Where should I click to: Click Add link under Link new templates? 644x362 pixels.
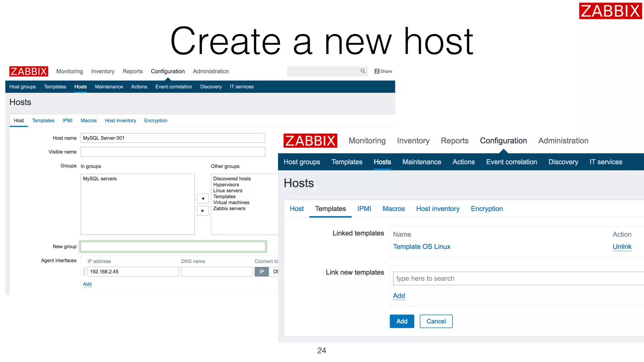click(399, 296)
